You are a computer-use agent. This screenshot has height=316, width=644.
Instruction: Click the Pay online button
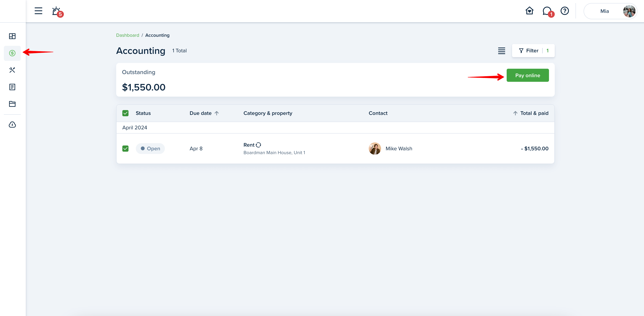(527, 75)
